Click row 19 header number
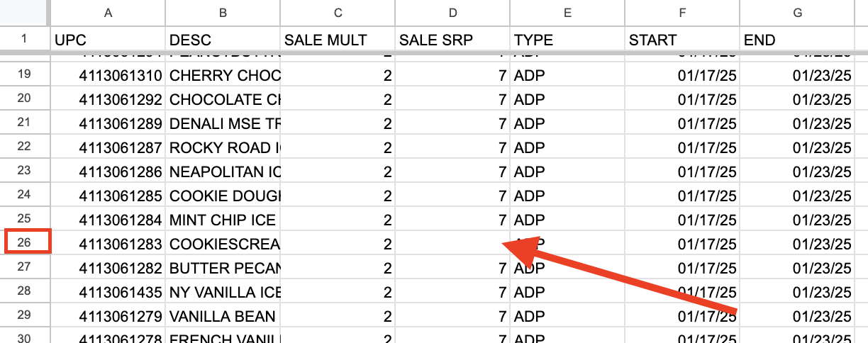The image size is (868, 343). click(25, 75)
